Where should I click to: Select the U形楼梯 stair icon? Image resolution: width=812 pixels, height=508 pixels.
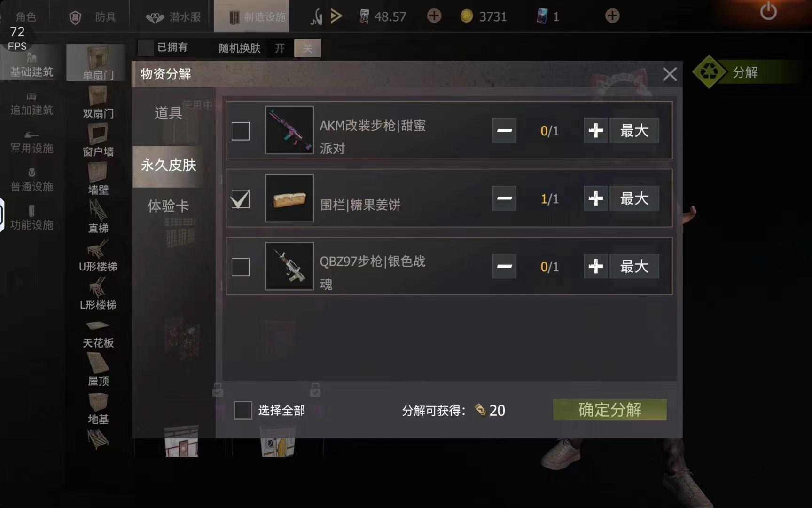(98, 256)
